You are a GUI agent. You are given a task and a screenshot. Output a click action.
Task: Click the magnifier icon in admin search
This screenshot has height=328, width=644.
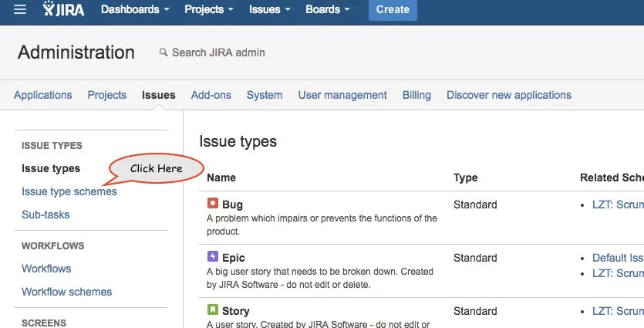(x=164, y=52)
